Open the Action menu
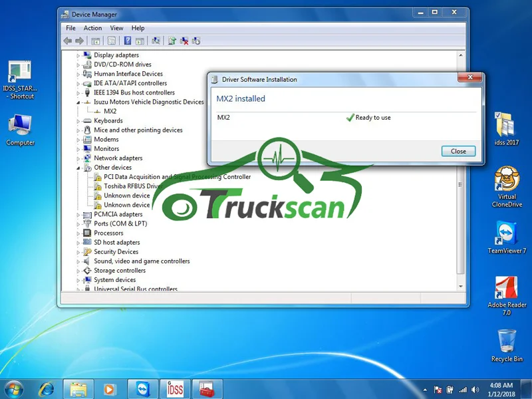 tap(92, 28)
